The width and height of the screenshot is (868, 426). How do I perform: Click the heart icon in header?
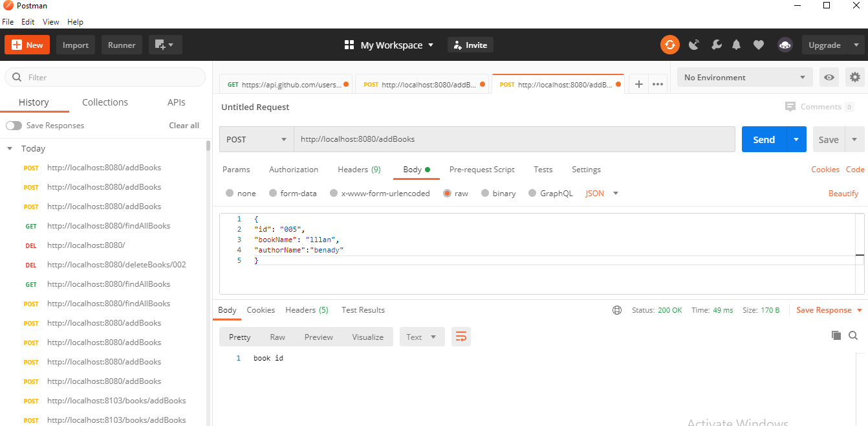point(759,45)
